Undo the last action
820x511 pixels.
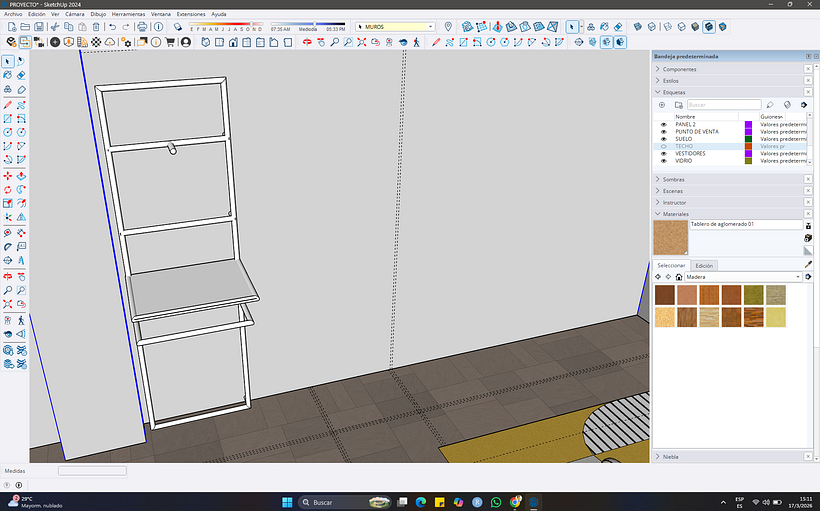click(x=112, y=27)
